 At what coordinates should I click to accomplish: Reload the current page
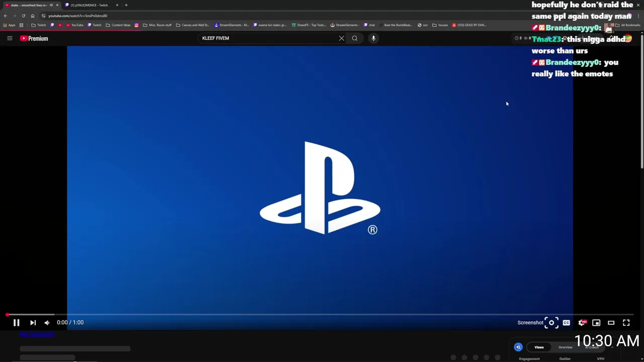click(x=23, y=16)
